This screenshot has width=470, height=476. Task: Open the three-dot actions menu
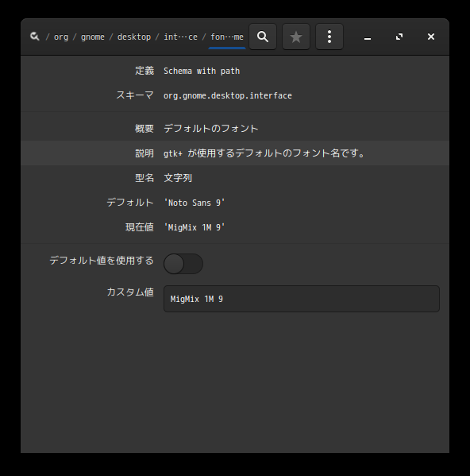point(329,37)
